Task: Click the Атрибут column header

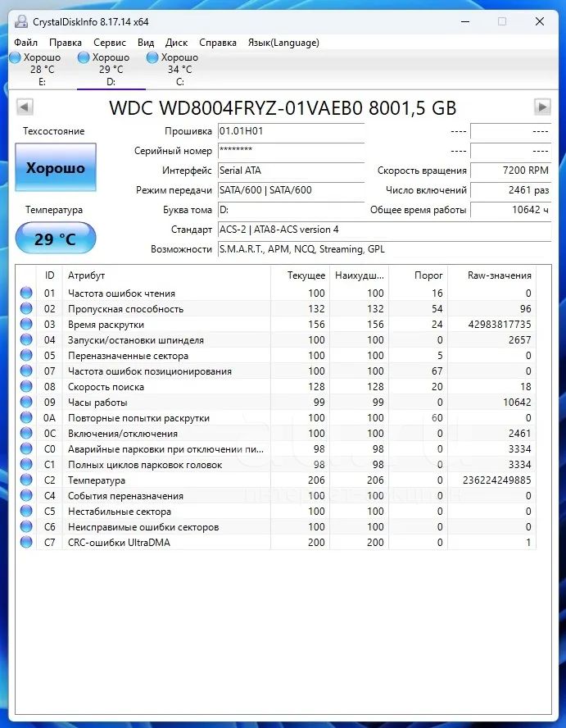Action: [x=166, y=275]
